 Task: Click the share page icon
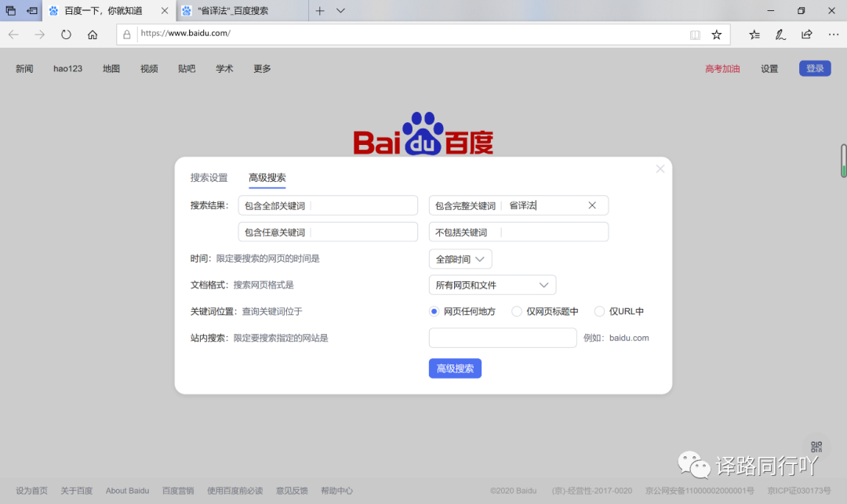point(806,34)
